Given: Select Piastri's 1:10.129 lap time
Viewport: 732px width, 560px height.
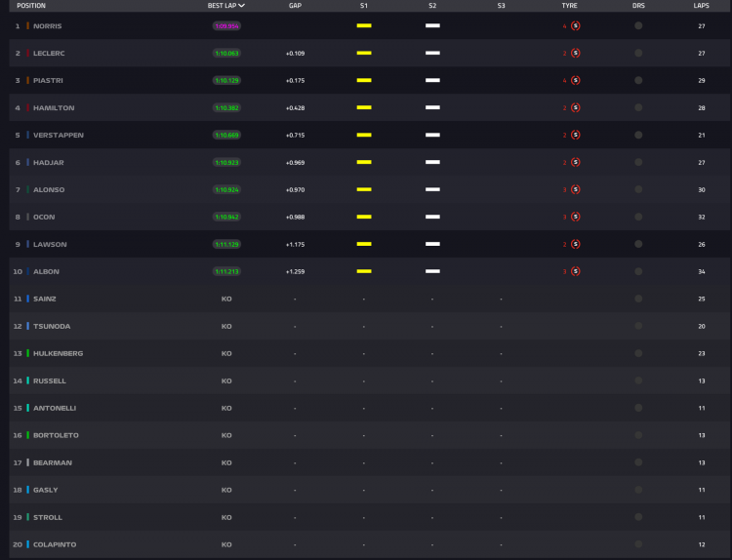Looking at the screenshot, I should click(x=226, y=80).
